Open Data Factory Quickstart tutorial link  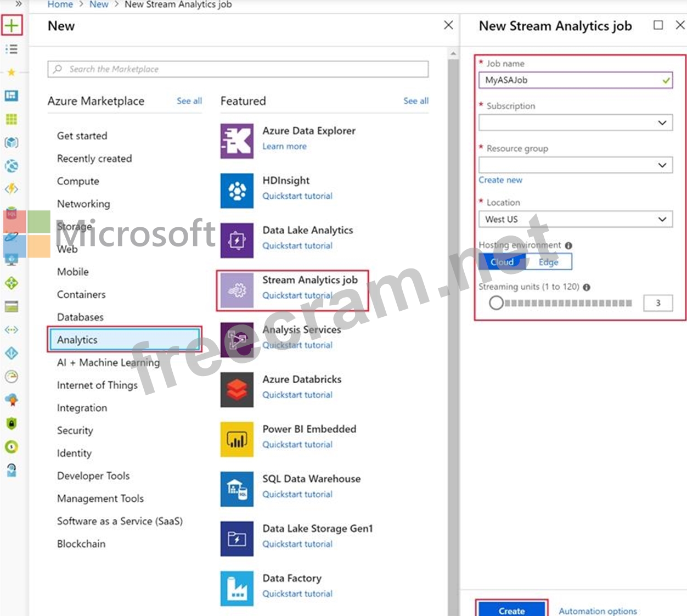pyautogui.click(x=297, y=594)
